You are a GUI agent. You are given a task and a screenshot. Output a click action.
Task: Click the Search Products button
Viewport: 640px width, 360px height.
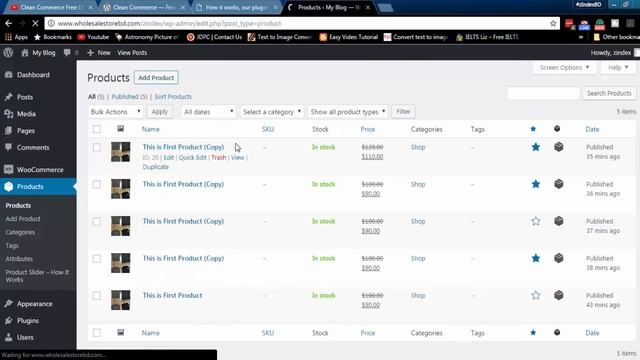point(609,93)
